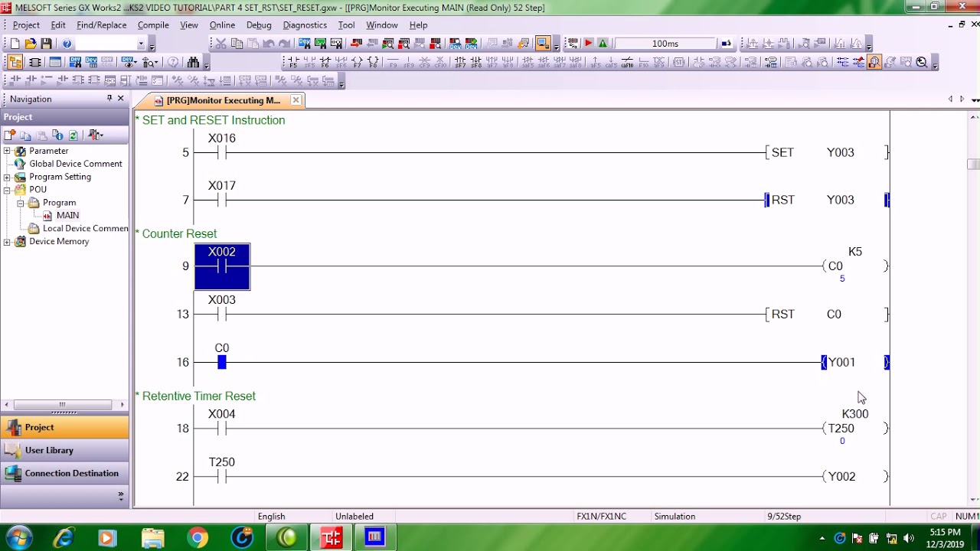Image resolution: width=980 pixels, height=551 pixels.
Task: Open the blue Help question mark icon
Action: coord(67,44)
